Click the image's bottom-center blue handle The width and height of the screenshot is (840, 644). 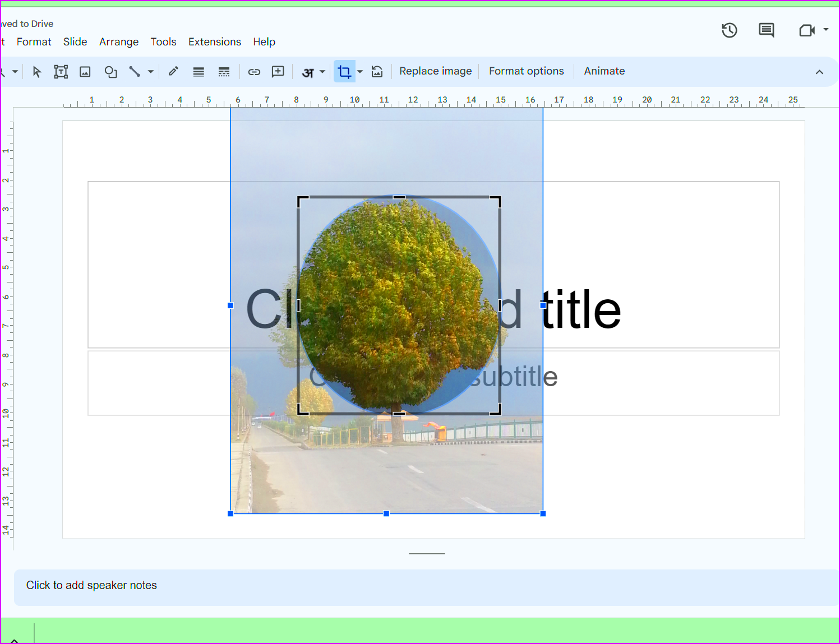[386, 514]
